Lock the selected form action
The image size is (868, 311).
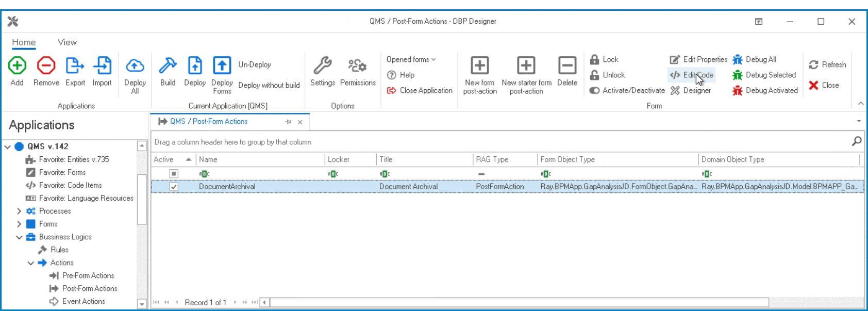(604, 59)
